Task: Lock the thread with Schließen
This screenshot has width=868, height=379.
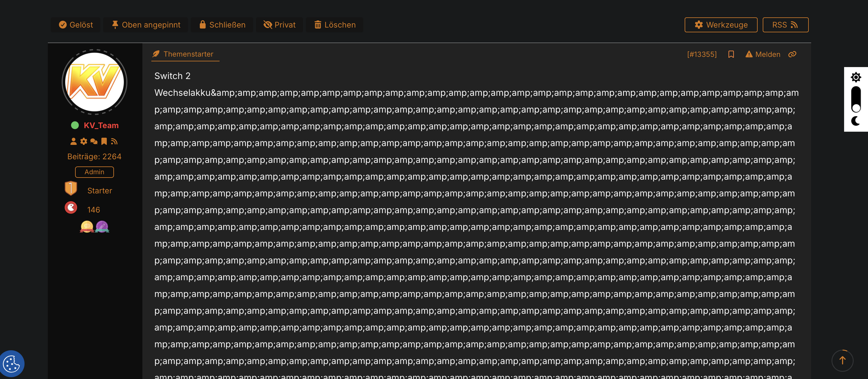Action: 222,25
